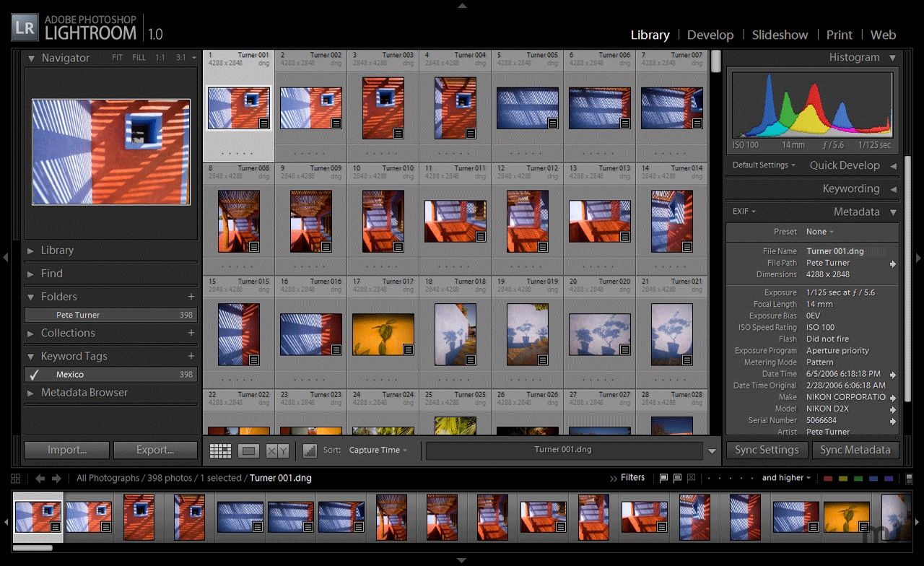Select the Grid view icon
This screenshot has width=924, height=566.
(x=220, y=450)
